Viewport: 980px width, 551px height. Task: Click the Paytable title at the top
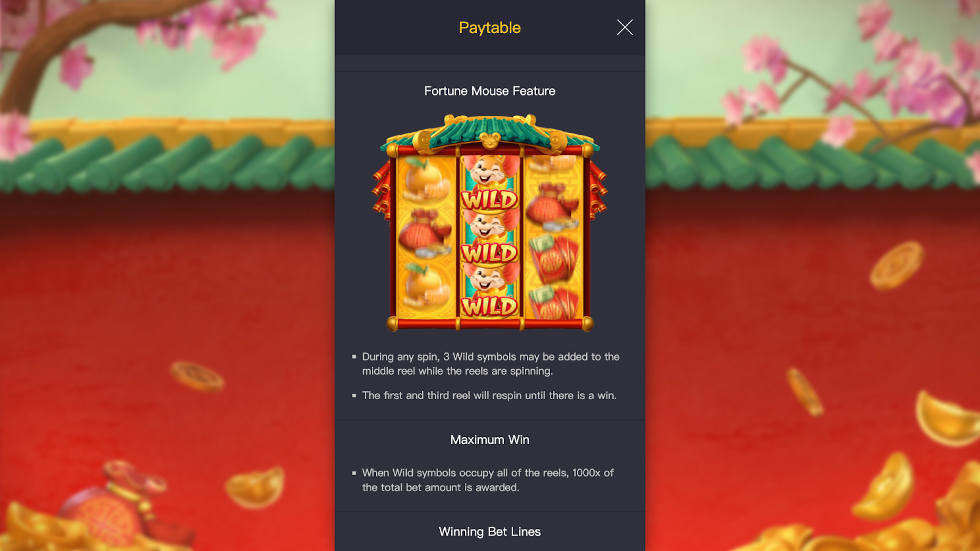[x=489, y=28]
